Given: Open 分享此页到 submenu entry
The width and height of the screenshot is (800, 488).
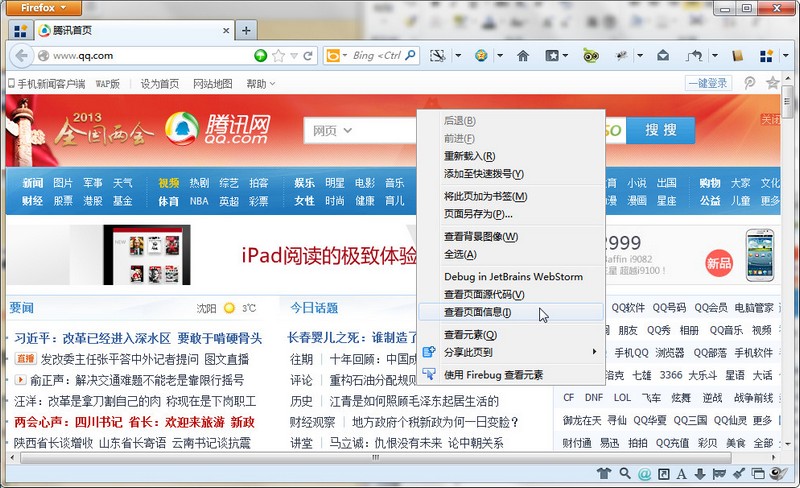Looking at the screenshot, I should pyautogui.click(x=511, y=352).
